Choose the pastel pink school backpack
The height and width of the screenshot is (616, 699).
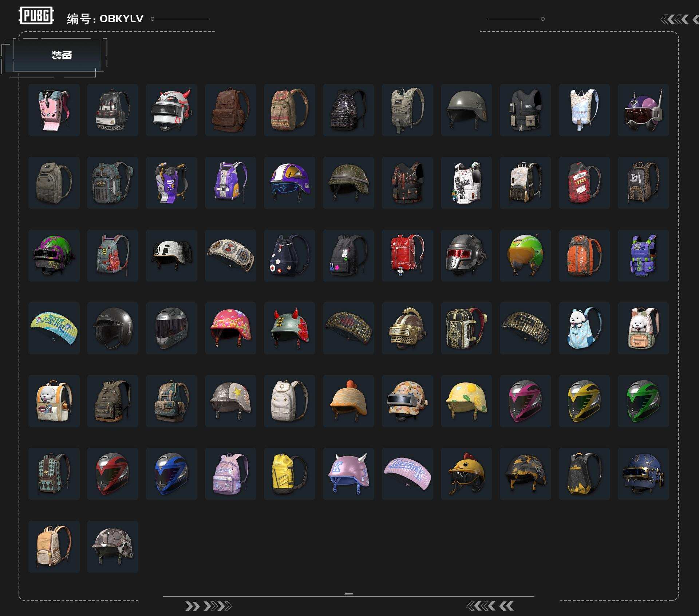click(x=230, y=474)
